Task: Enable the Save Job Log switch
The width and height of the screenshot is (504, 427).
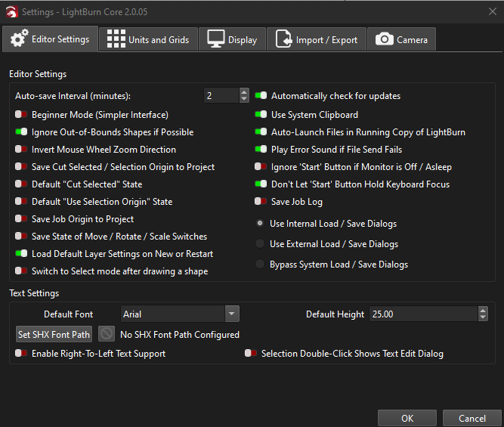Action: coord(261,202)
